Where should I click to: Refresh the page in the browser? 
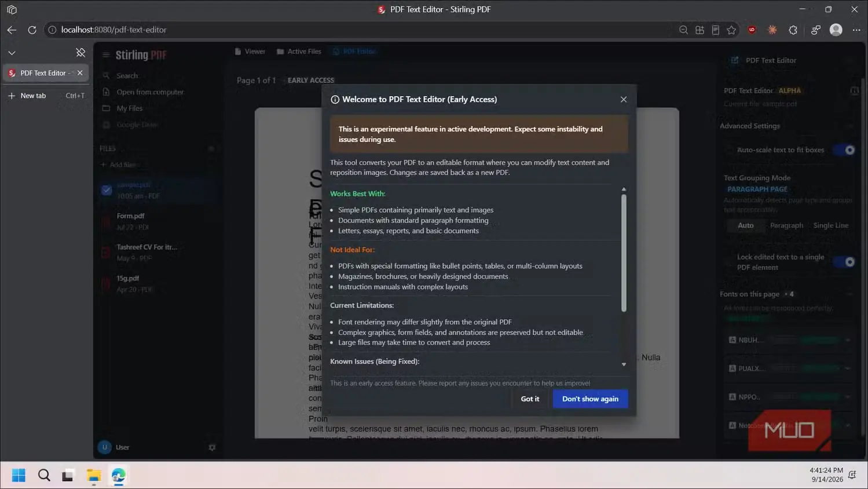(x=32, y=30)
